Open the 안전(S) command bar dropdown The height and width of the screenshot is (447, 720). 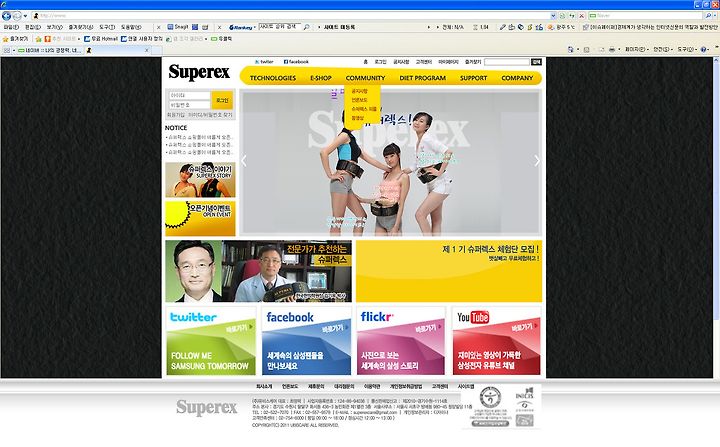pos(663,49)
